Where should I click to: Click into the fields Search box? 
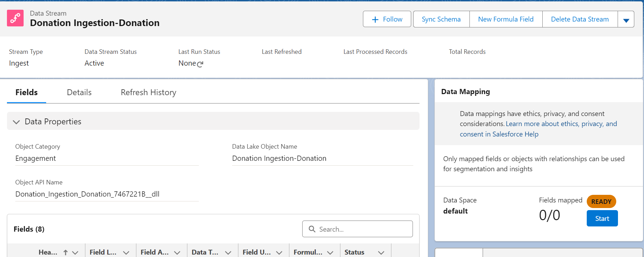[x=357, y=229]
